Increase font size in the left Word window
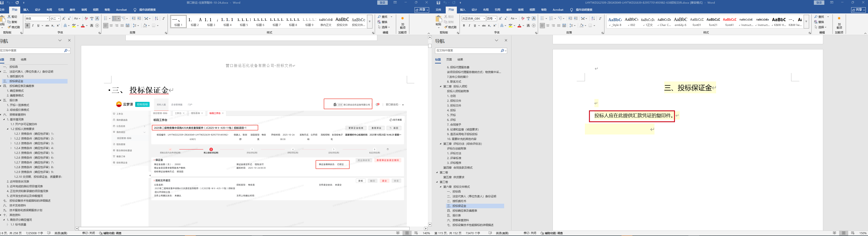The image size is (868, 236). pos(64,18)
